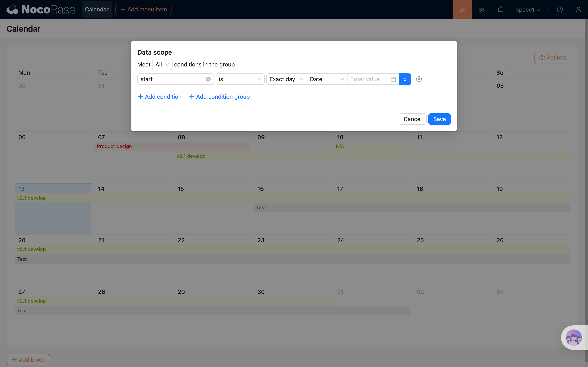This screenshot has width=588, height=367.
Task: Switch to the Calendar menu tab
Action: (x=96, y=9)
